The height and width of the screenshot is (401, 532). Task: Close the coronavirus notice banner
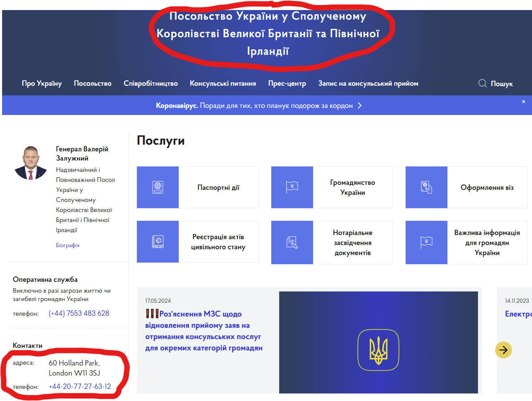coord(523,102)
